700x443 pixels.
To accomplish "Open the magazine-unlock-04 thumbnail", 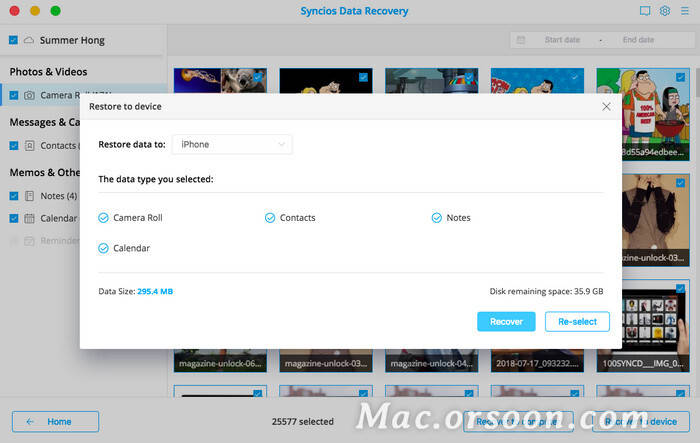I will (x=432, y=360).
